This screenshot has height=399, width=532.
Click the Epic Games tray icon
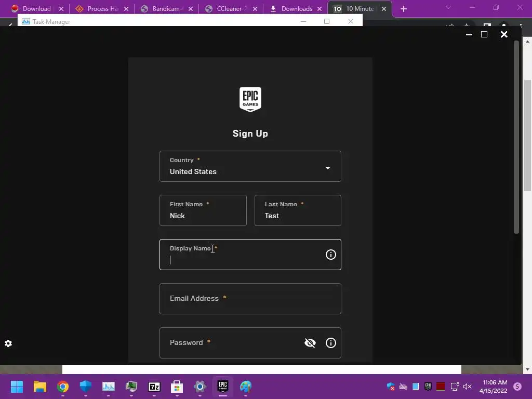(x=428, y=387)
